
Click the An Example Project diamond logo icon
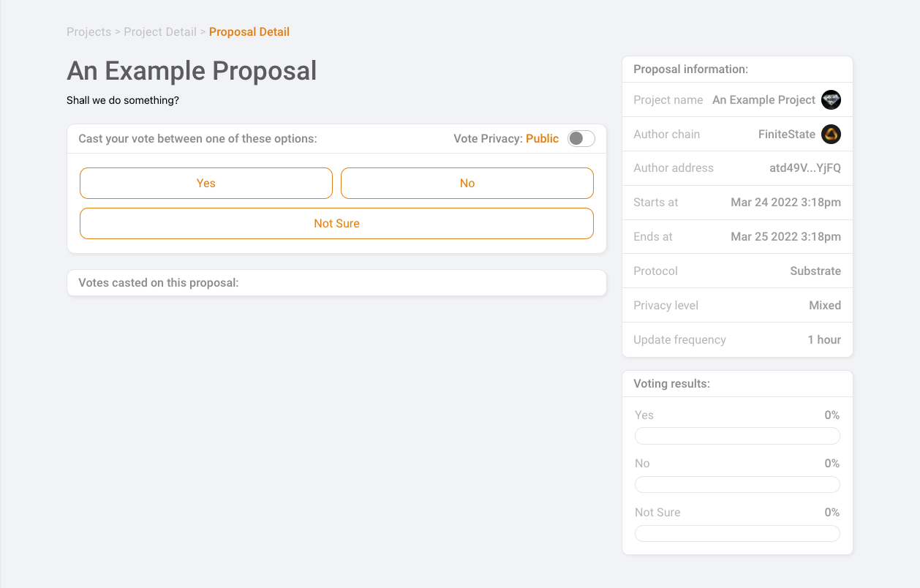coord(831,100)
